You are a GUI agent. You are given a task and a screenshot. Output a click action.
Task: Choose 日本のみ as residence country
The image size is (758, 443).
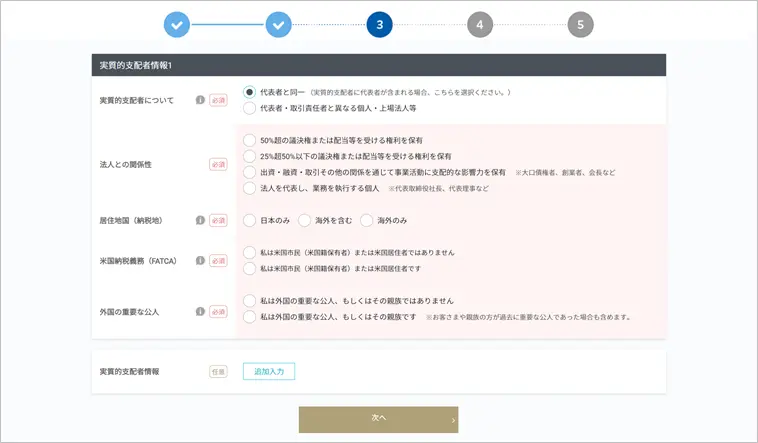pos(250,220)
